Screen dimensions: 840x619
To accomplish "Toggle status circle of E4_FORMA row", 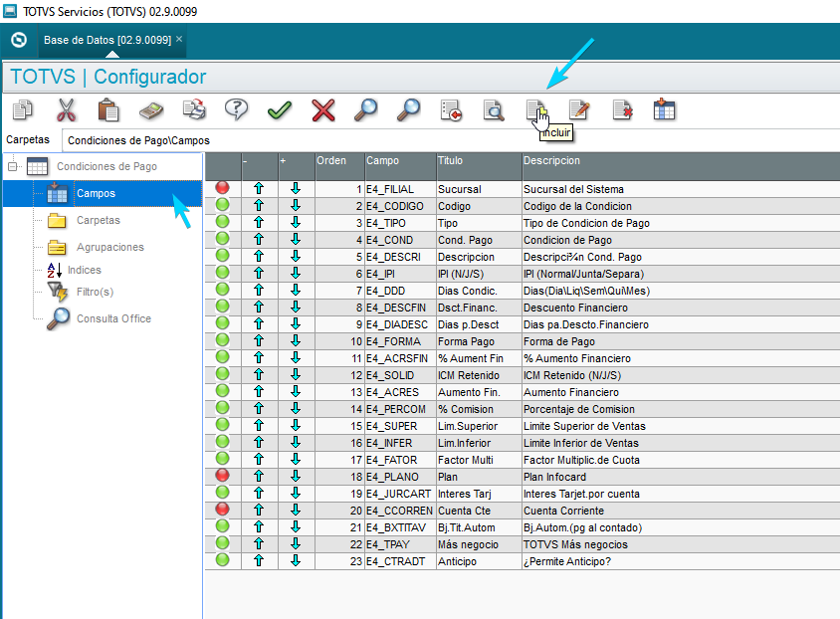I will pyautogui.click(x=222, y=340).
